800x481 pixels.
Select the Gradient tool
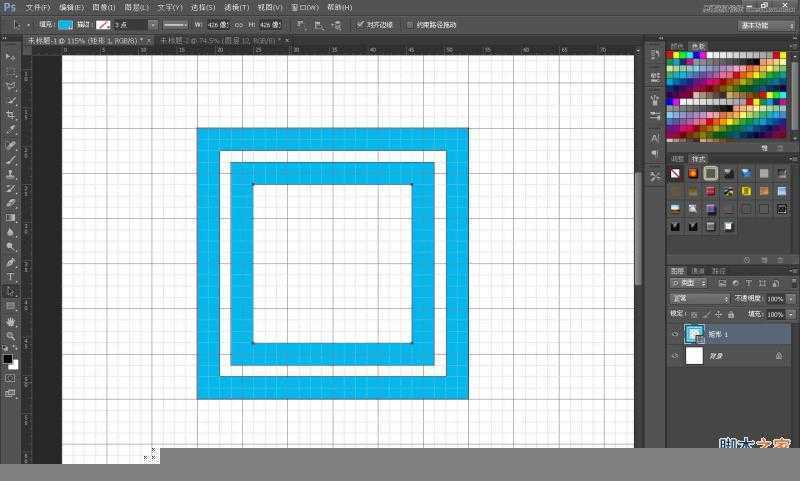tap(10, 217)
